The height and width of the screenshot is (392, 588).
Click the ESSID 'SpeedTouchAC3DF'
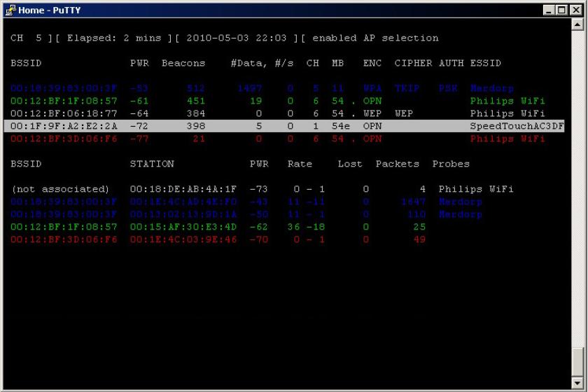pos(517,127)
